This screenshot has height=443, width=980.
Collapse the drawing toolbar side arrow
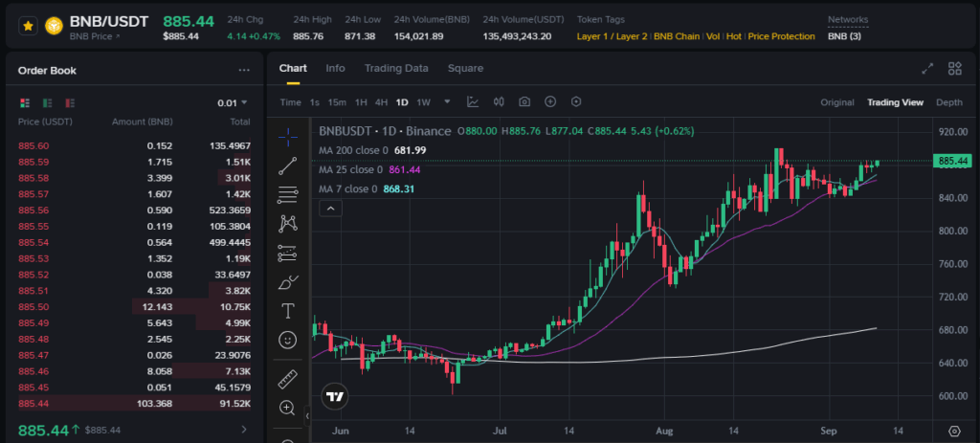pos(307,415)
